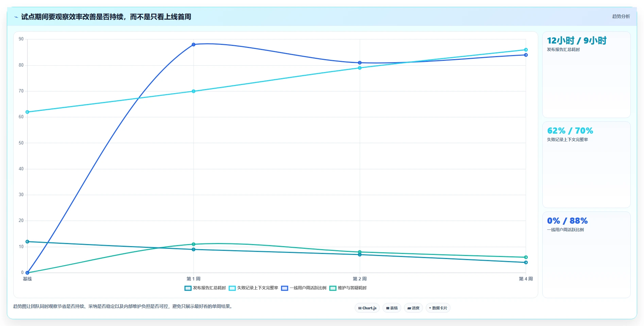Screen dimensions: 644x326
Task: Click the 第 1 周 point at 11
Action: coord(193,244)
